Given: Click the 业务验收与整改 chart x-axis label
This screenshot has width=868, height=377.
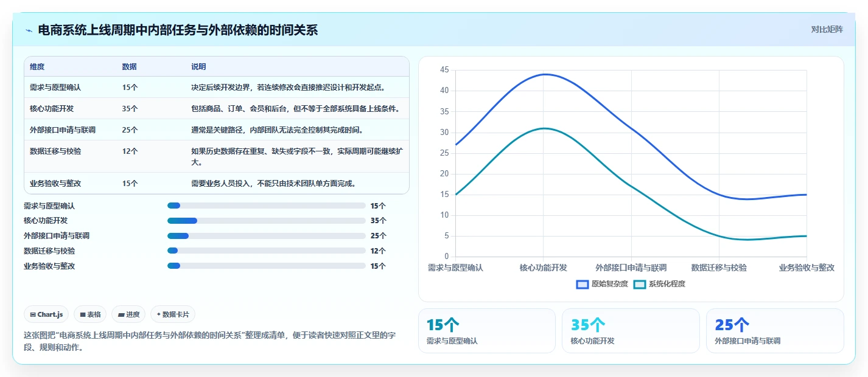Looking at the screenshot, I should point(807,268).
